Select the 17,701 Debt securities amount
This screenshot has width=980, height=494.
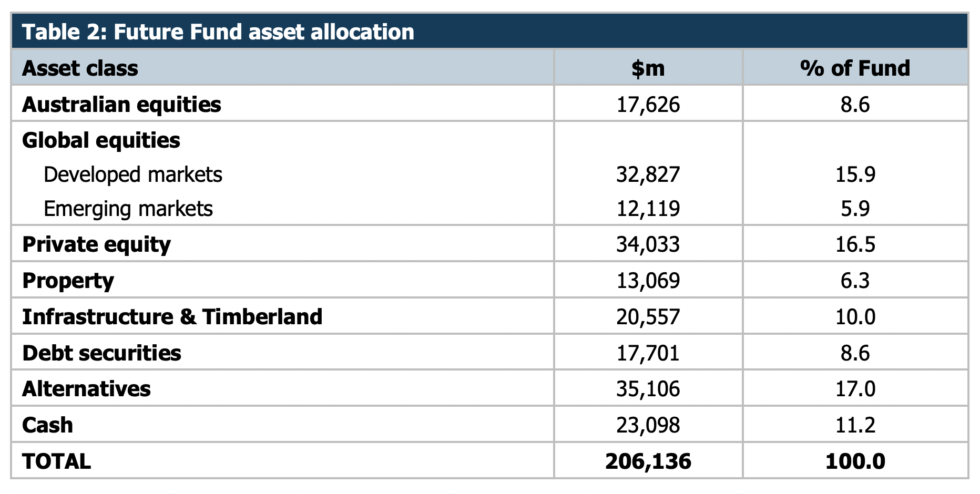[x=648, y=353]
